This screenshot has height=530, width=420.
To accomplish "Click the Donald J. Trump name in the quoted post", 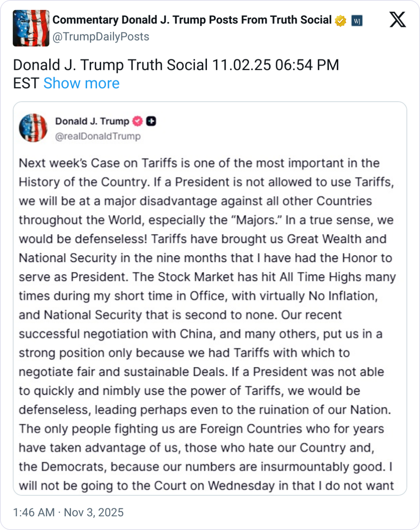I will 92,121.
